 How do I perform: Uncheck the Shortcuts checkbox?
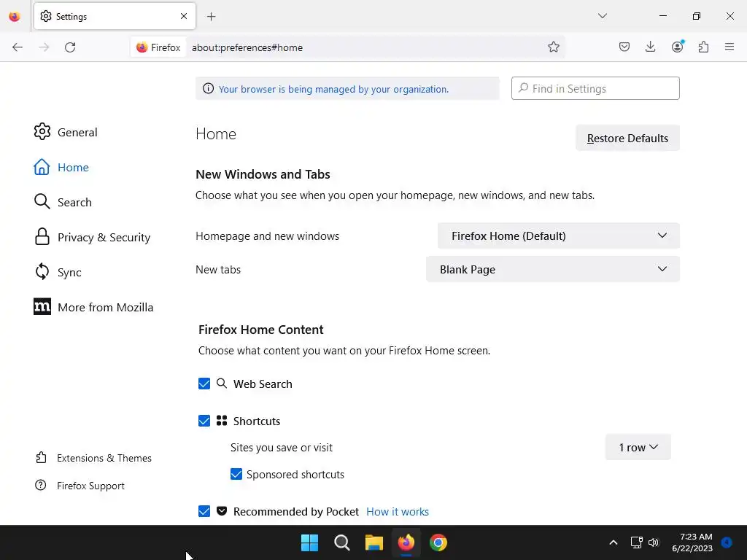click(x=204, y=421)
